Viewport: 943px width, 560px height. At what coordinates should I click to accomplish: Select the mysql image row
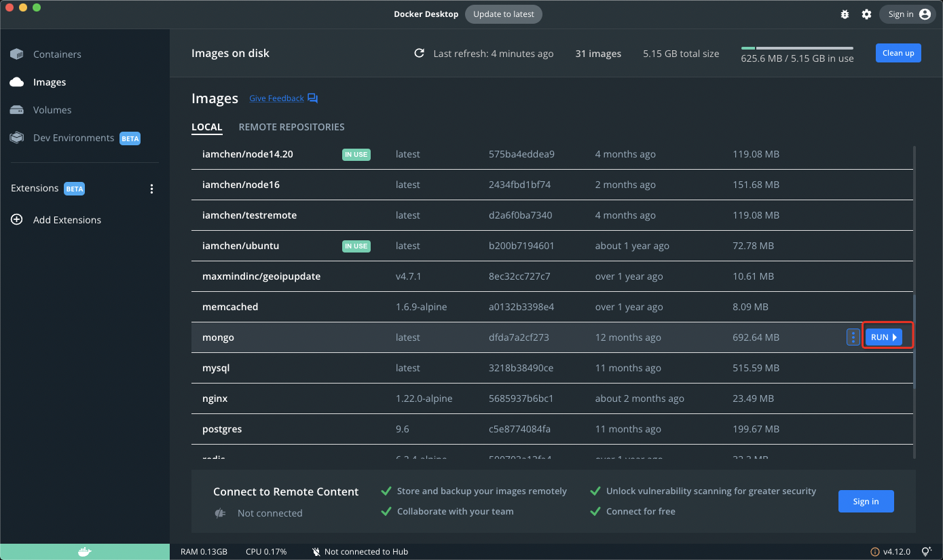pyautogui.click(x=552, y=368)
